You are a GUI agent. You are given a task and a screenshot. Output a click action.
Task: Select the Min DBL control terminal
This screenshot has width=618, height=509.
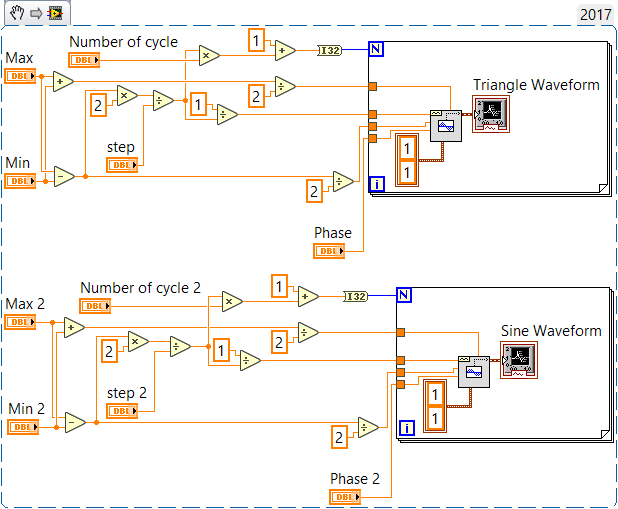[x=20, y=181]
